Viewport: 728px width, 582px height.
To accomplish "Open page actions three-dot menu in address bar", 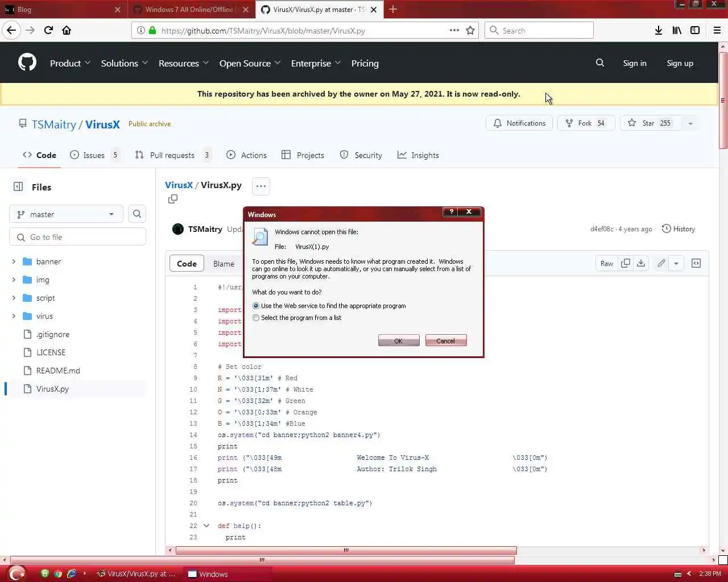I will 454,30.
